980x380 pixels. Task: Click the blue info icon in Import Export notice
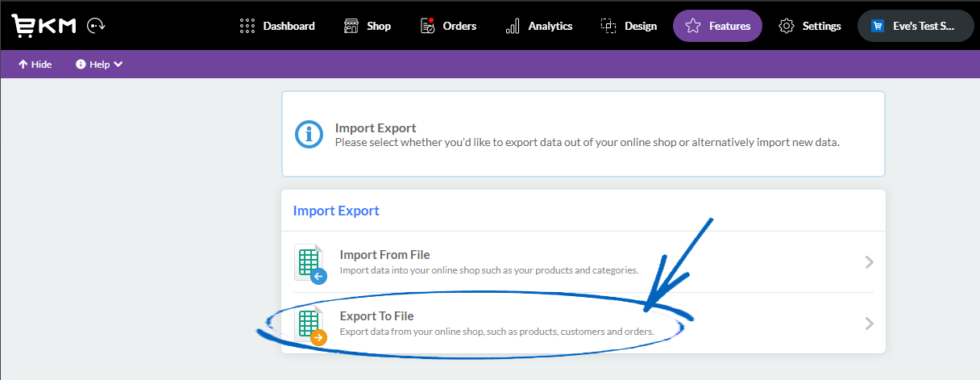(x=309, y=135)
